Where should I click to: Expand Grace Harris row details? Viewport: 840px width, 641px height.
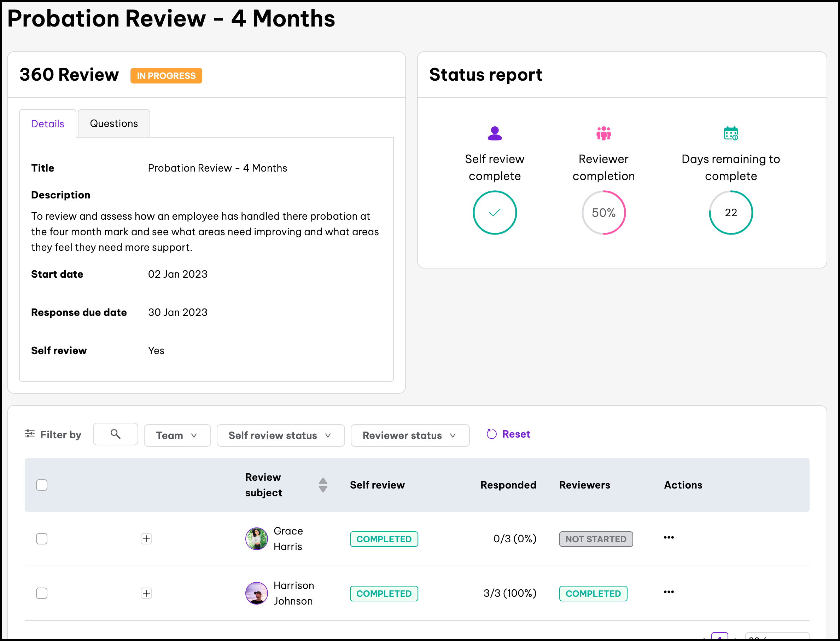[x=146, y=539]
